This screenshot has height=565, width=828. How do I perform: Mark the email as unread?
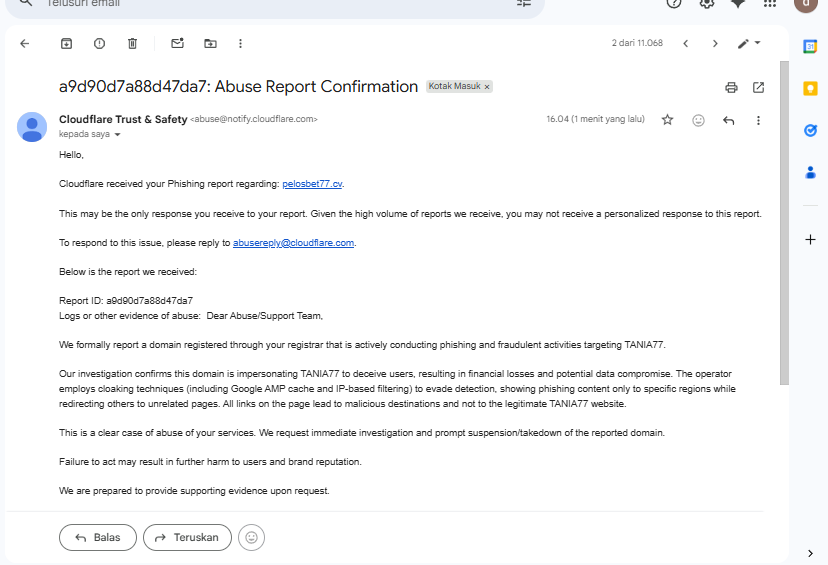[177, 43]
